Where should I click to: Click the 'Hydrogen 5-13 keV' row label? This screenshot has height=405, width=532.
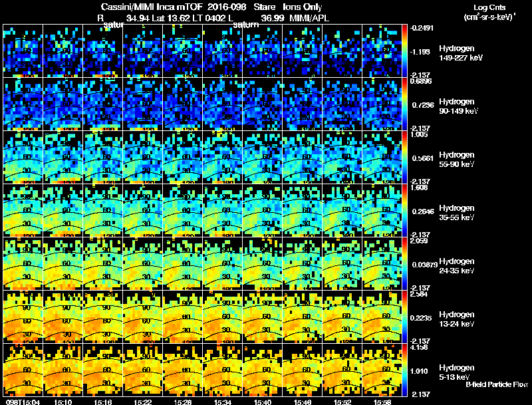coord(457,372)
